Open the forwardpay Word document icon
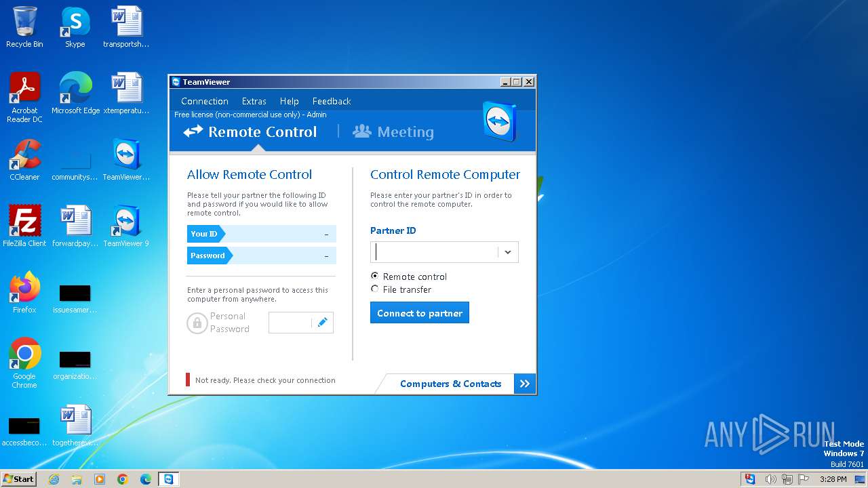 tap(75, 226)
